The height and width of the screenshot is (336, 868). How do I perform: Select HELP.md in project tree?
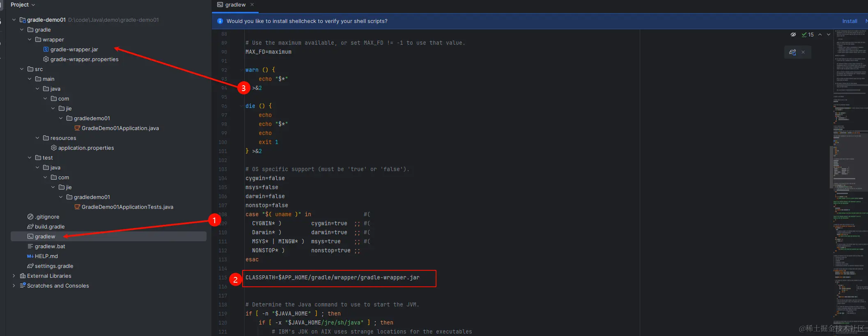pyautogui.click(x=46, y=256)
